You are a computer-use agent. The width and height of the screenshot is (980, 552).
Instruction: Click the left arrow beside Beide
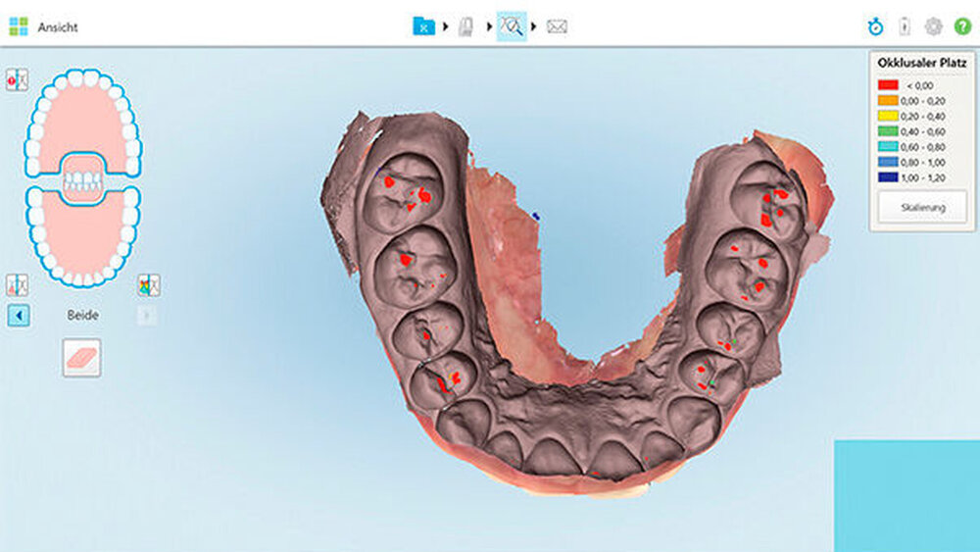click(19, 316)
